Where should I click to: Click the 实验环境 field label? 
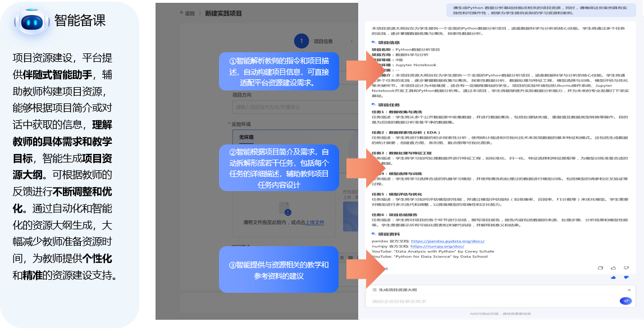tap(241, 124)
